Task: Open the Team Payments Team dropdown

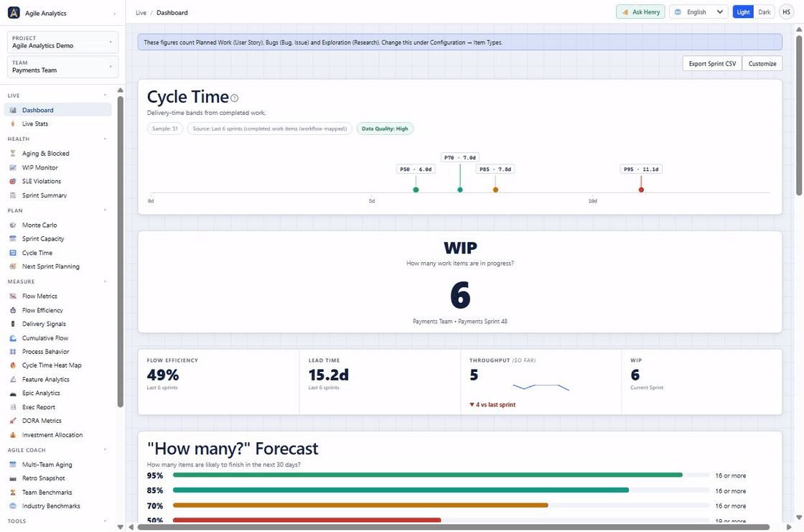Action: coord(62,67)
